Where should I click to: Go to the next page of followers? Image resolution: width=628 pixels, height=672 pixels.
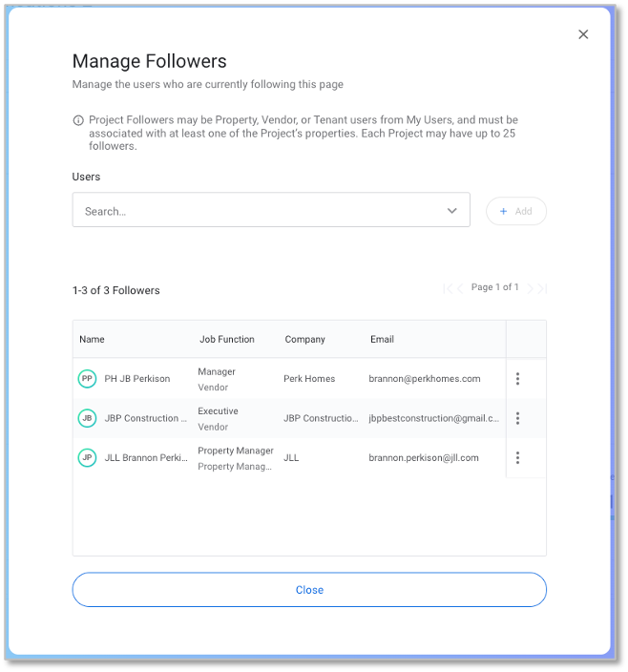coord(531,288)
